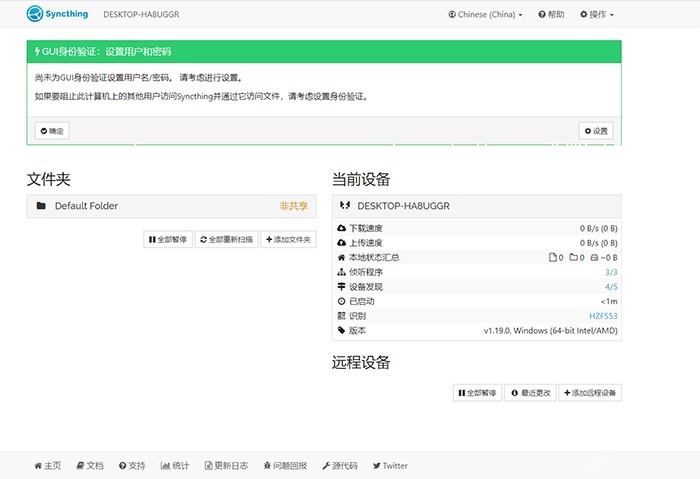Open the 操作 actions dropdown menu

(x=596, y=14)
